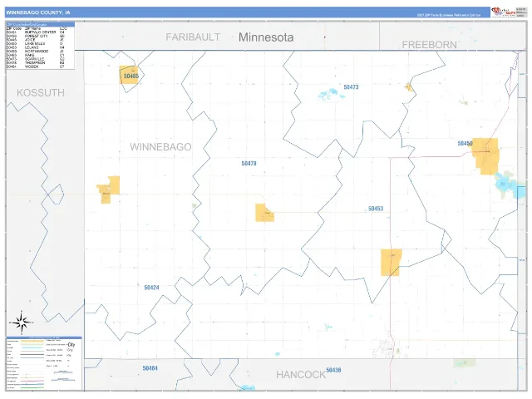Click the legend's blue header bar
Screen dimensions: 532x399
44,337
